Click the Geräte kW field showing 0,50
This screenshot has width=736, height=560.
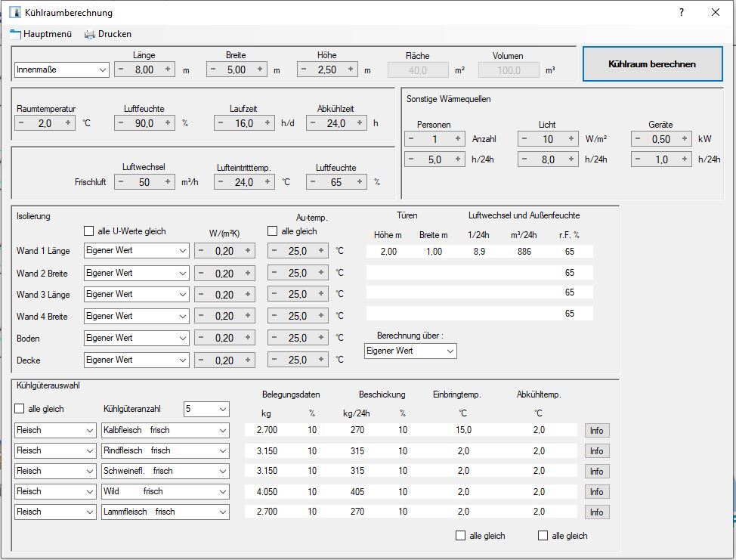(661, 139)
